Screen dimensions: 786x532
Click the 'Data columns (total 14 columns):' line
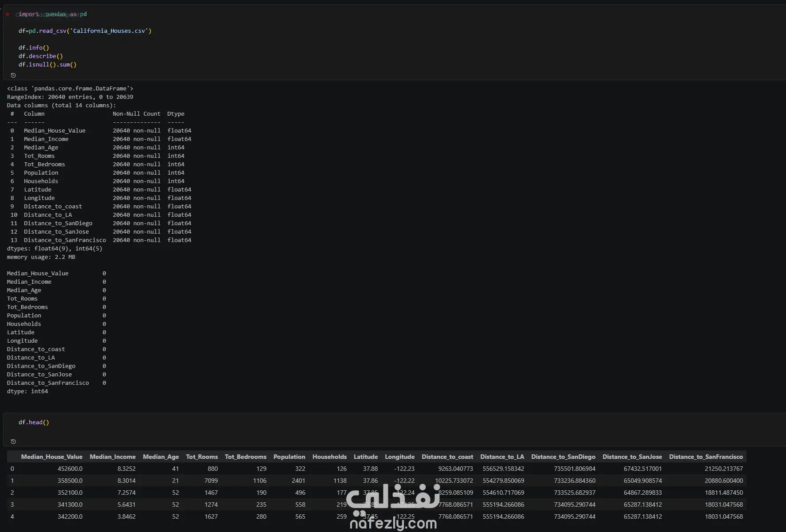click(61, 105)
